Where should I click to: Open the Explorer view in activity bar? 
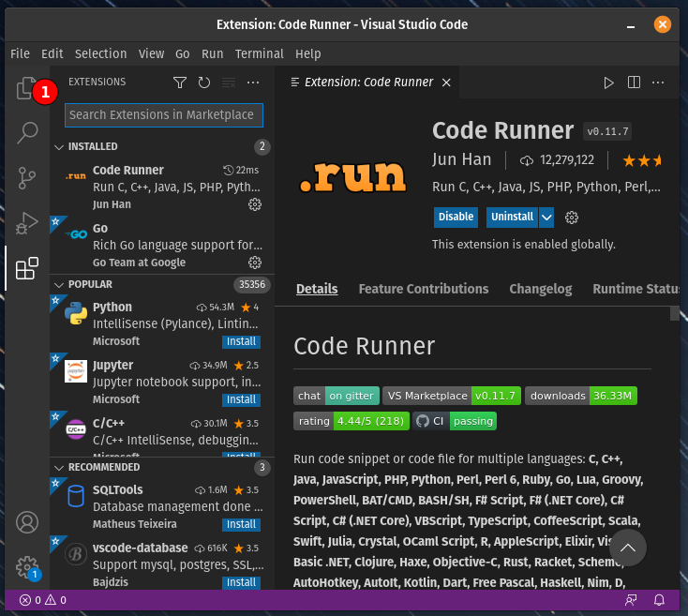tap(27, 88)
